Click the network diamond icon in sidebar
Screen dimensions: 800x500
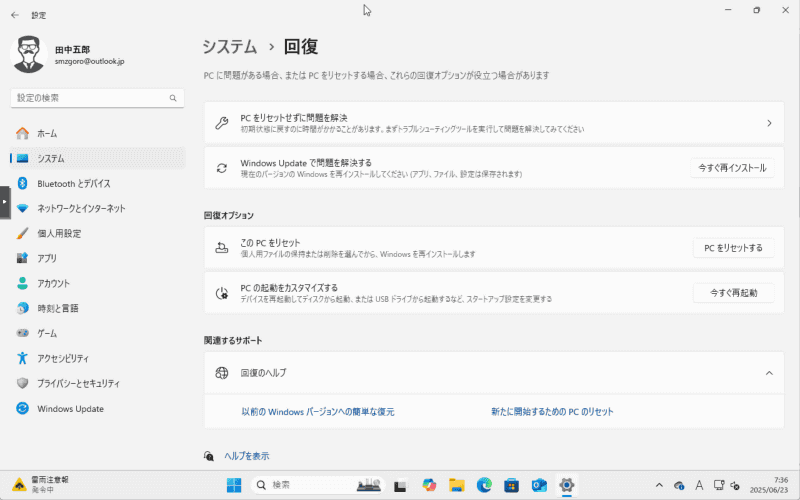22,209
